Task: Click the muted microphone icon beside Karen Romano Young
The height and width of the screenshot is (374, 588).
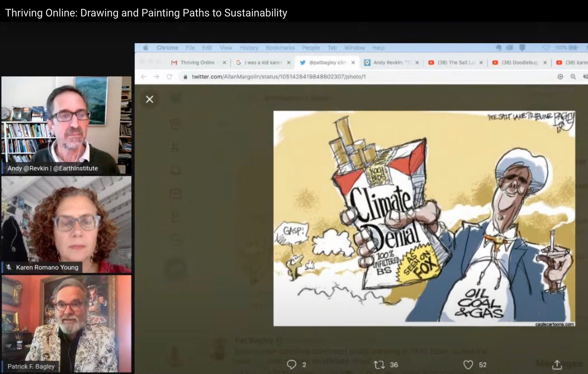Action: coord(9,267)
